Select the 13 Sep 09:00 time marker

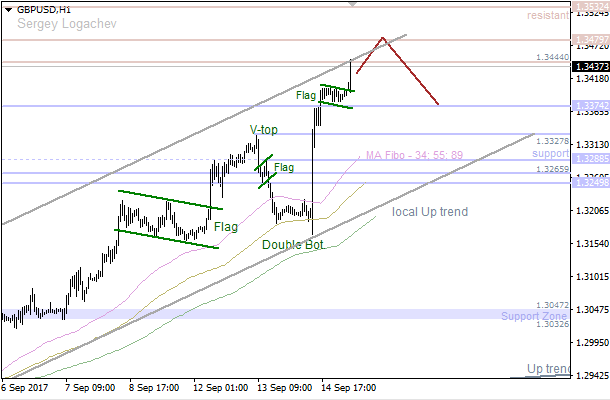tap(283, 387)
